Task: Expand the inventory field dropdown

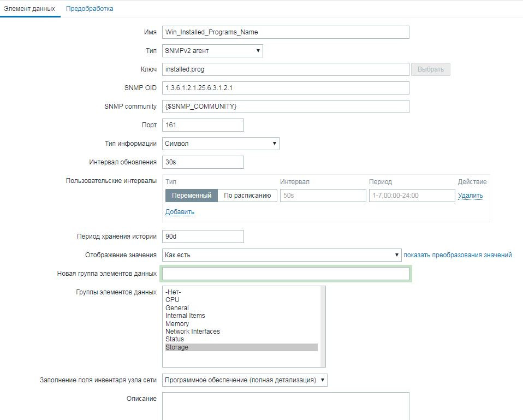Action: tap(245, 380)
